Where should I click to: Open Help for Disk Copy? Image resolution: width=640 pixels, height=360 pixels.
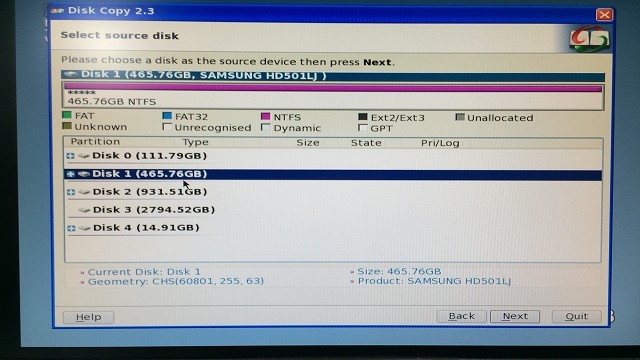[89, 317]
